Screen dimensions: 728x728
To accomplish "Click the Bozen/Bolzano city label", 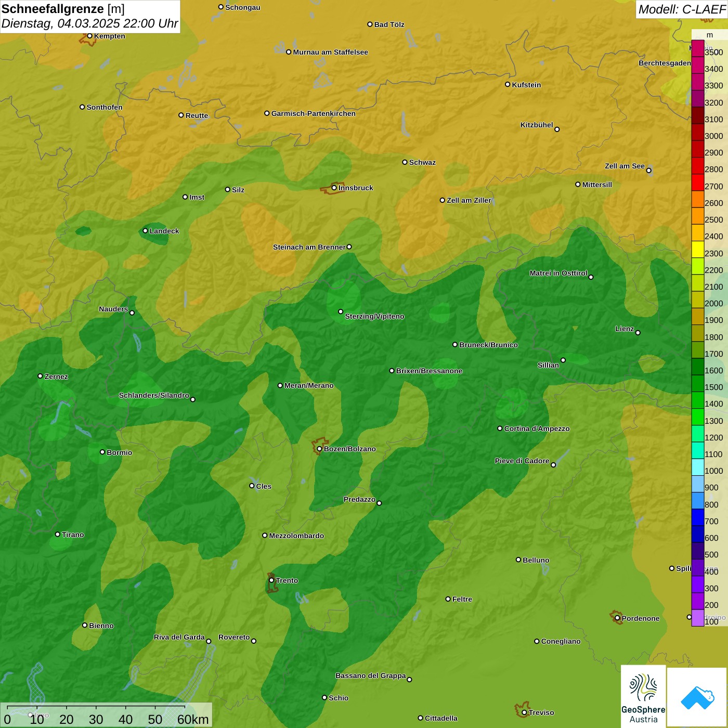I will point(349,449).
